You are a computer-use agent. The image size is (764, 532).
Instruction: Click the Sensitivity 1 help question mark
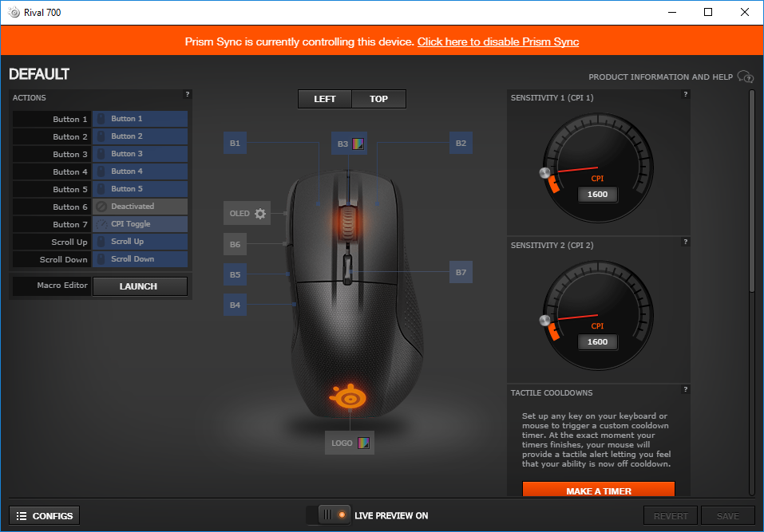point(685,94)
